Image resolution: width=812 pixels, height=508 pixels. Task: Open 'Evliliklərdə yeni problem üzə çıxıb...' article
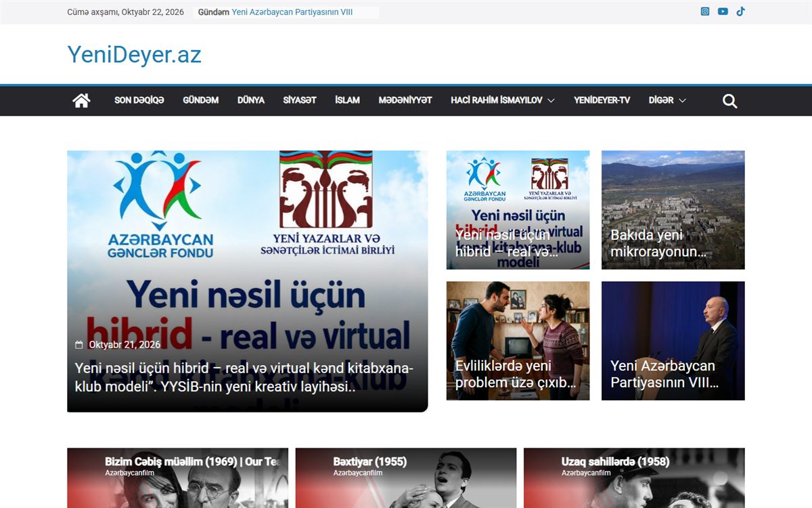click(x=516, y=374)
